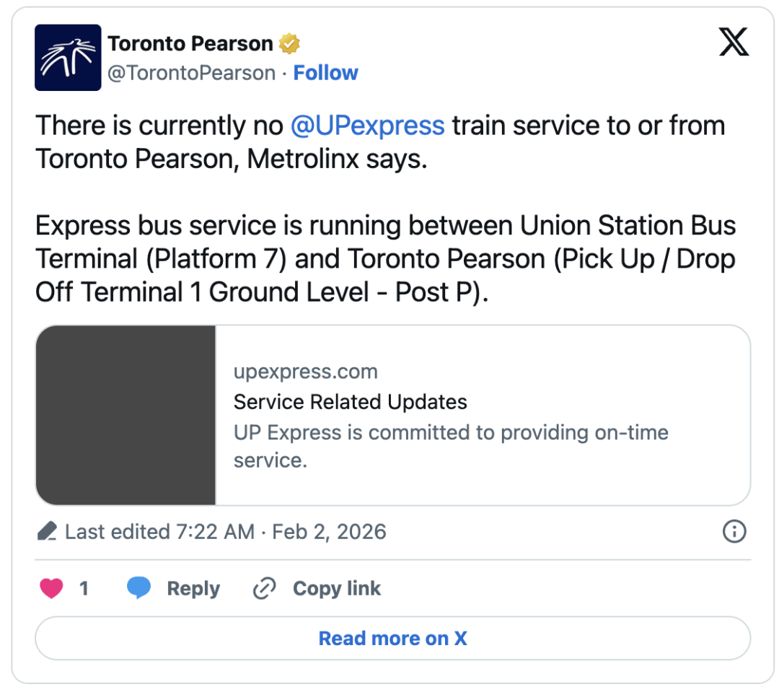779x700 pixels.
Task: Click the edited pencil icon
Action: (47, 533)
